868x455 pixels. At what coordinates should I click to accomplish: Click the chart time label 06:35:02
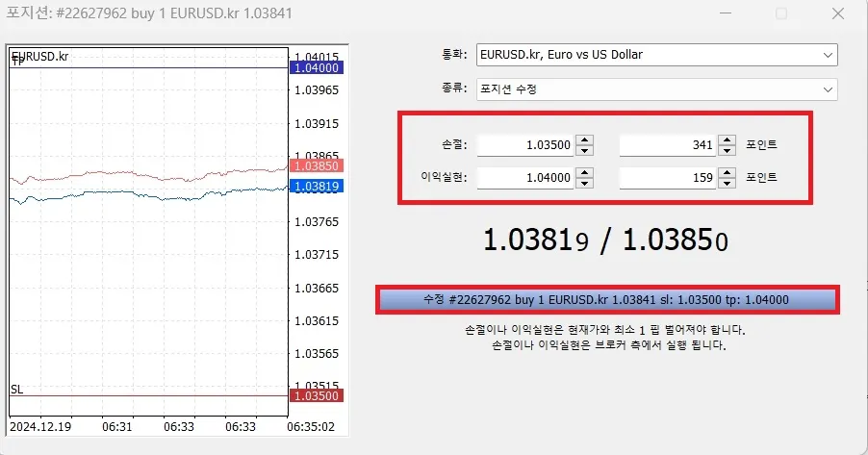pyautogui.click(x=311, y=427)
